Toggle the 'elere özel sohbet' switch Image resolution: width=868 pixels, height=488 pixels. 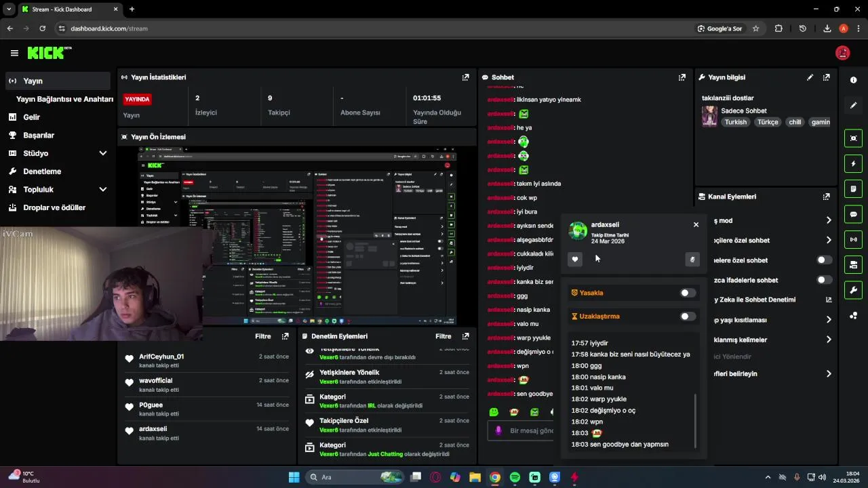[x=825, y=260]
